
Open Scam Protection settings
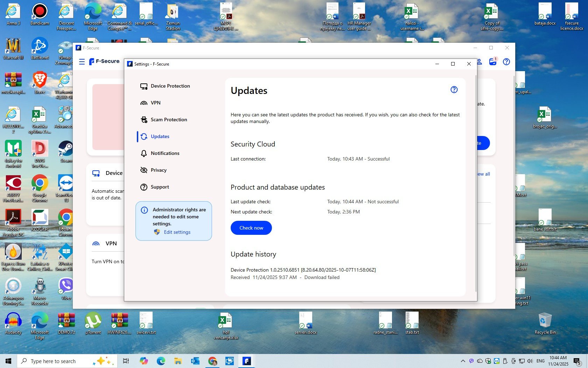pyautogui.click(x=168, y=120)
